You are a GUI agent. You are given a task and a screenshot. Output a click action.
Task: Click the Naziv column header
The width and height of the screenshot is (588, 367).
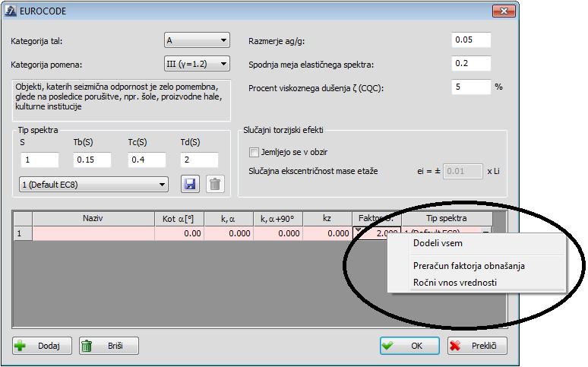(x=93, y=218)
